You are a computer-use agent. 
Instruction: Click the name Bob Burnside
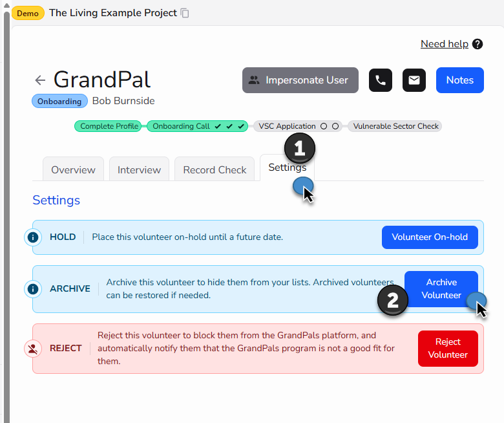[x=123, y=101]
